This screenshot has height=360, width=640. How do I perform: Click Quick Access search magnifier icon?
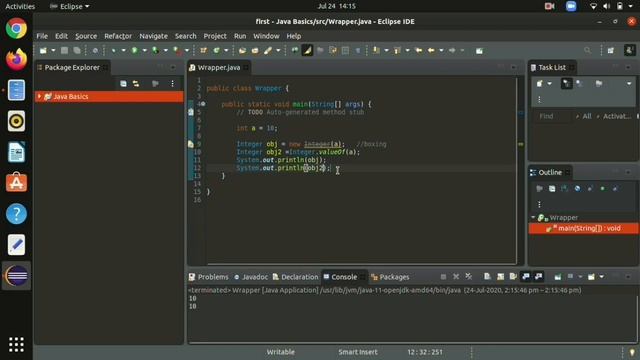[x=587, y=51]
